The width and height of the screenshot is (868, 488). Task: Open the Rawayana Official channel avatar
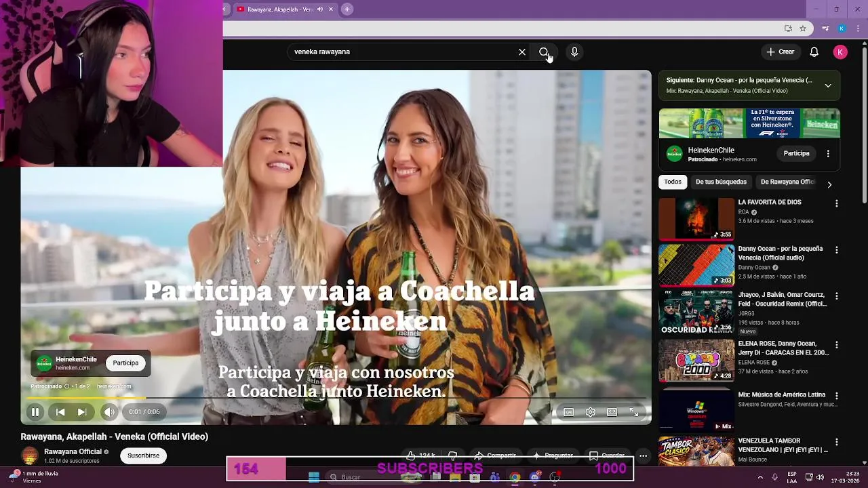pos(30,455)
